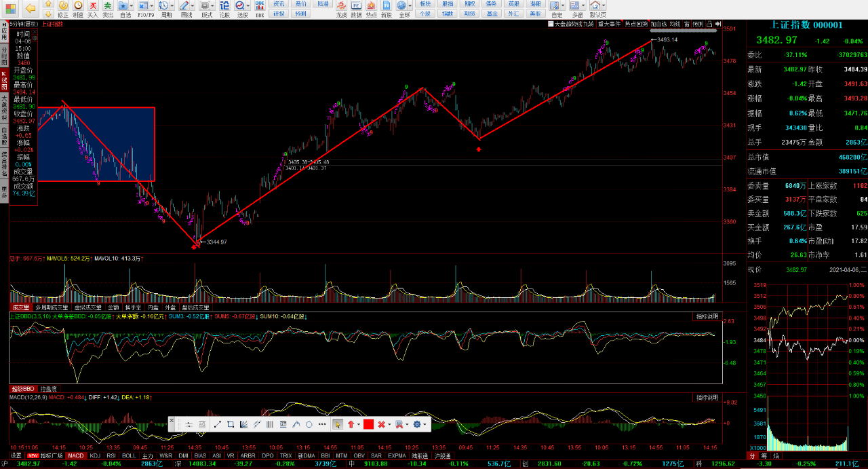Open the 论股 stock discussion icon

pyautogui.click(x=224, y=8)
